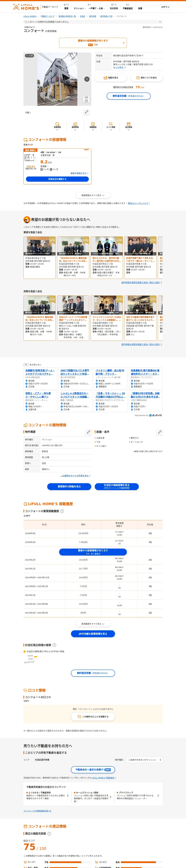This screenshot has height=868, width=186.
Task: Open the マンション dropdown in header
Action: click(x=80, y=8)
